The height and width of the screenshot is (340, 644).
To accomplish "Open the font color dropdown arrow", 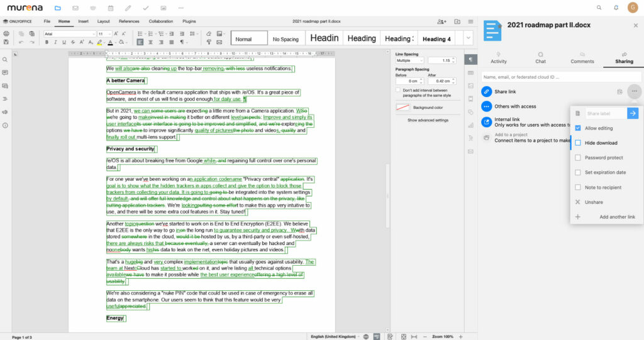I will [116, 42].
